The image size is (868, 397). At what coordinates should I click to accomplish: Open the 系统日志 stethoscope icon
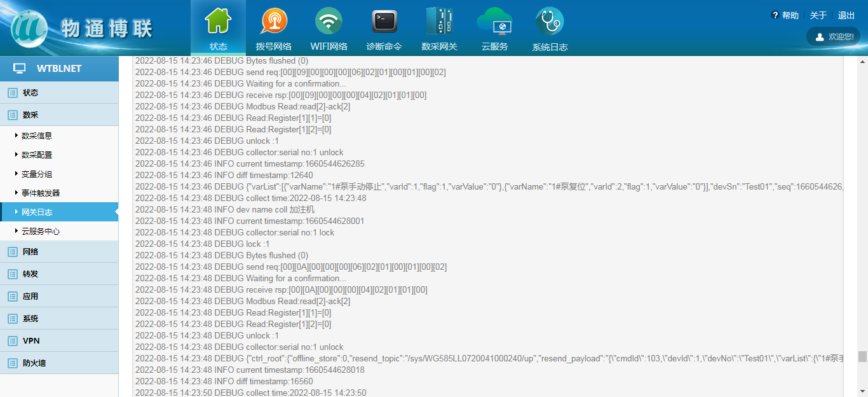(550, 22)
